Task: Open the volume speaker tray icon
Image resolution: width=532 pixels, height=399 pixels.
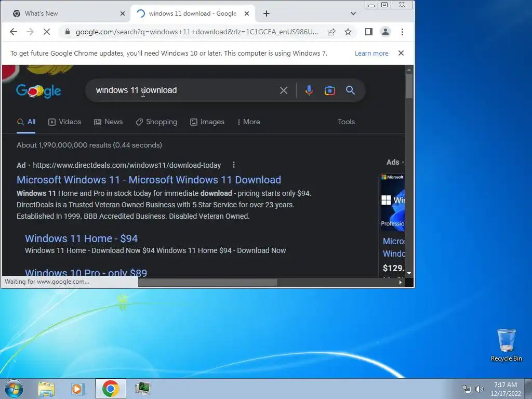Action: click(x=479, y=389)
